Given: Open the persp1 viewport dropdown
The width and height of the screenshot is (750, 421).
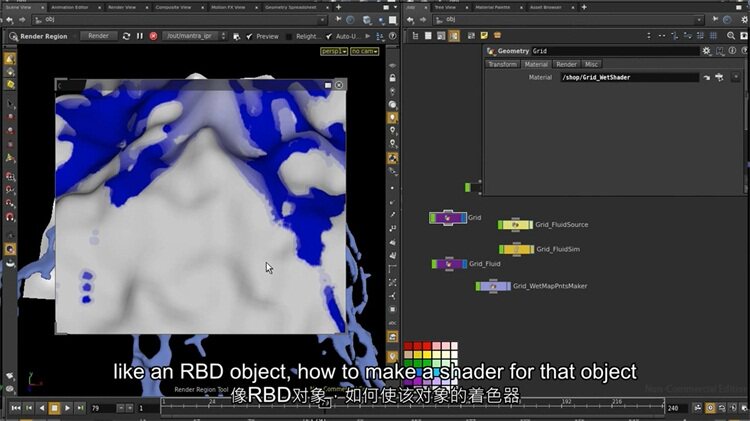Looking at the screenshot, I should 333,51.
